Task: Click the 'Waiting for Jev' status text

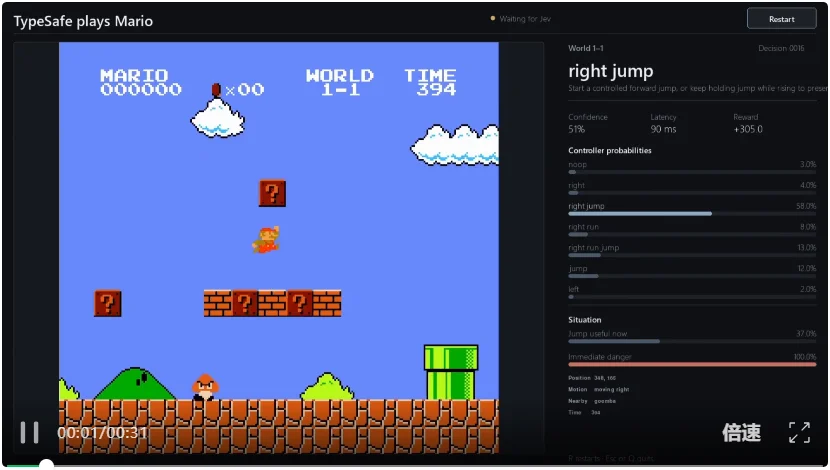Action: click(x=525, y=19)
